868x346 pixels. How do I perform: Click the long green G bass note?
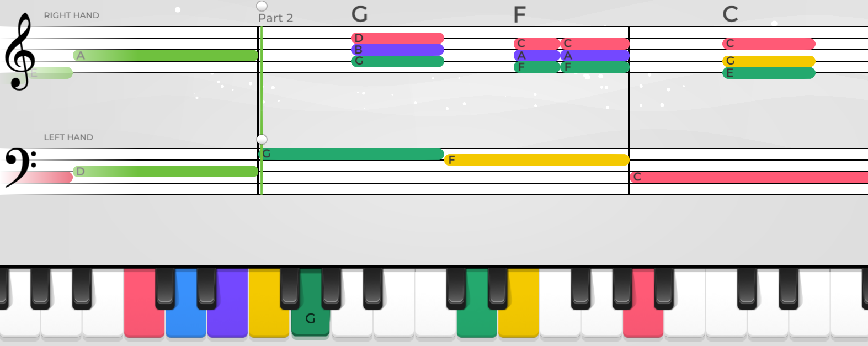(352, 154)
